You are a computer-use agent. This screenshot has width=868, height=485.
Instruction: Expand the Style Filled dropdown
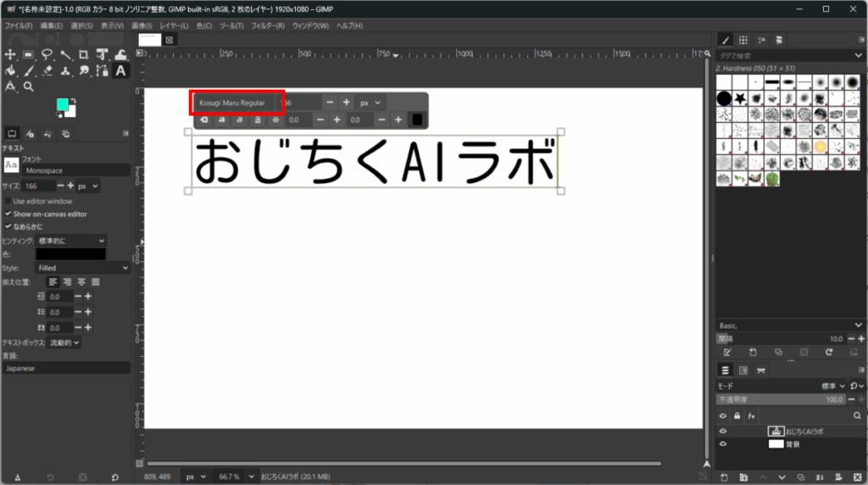click(82, 268)
